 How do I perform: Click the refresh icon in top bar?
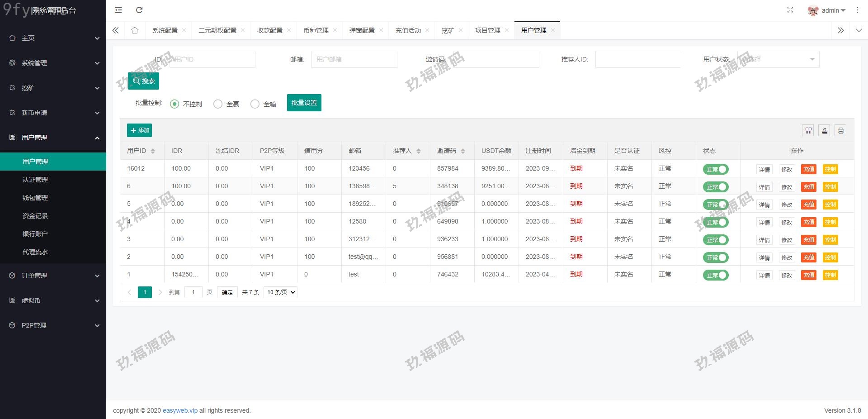click(x=139, y=10)
